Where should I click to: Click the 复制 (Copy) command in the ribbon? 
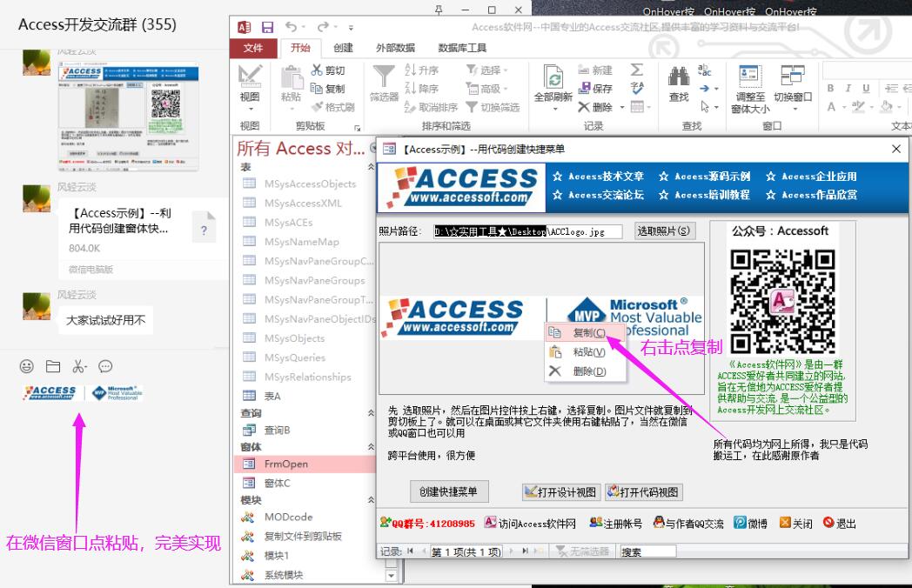tap(329, 89)
